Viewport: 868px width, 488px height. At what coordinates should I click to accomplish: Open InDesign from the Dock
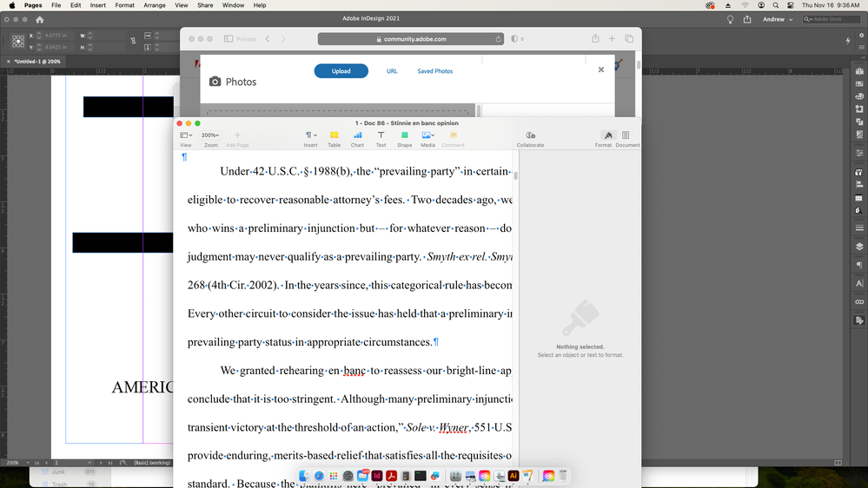(377, 476)
